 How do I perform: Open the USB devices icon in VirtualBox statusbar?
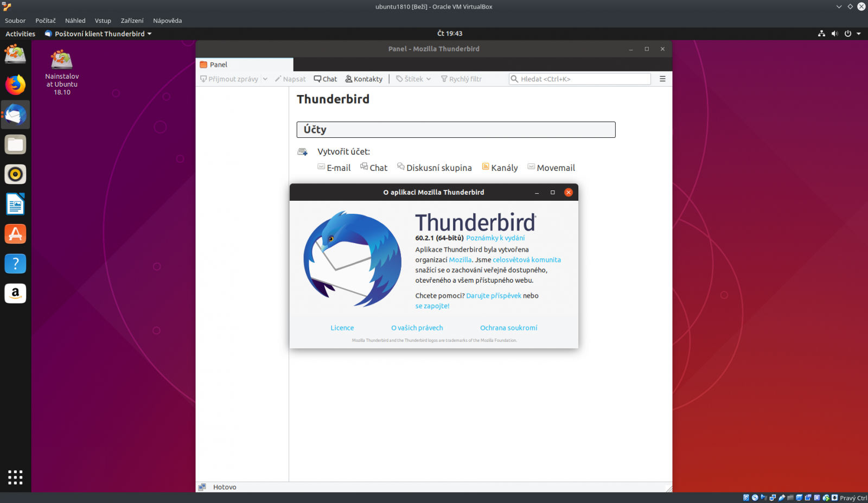pos(781,498)
